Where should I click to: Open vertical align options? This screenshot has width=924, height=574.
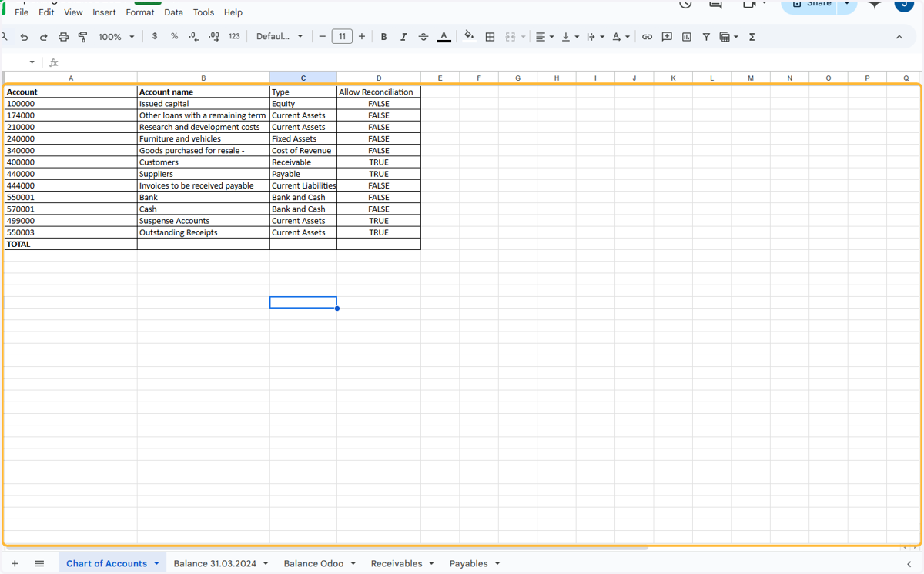pyautogui.click(x=570, y=37)
